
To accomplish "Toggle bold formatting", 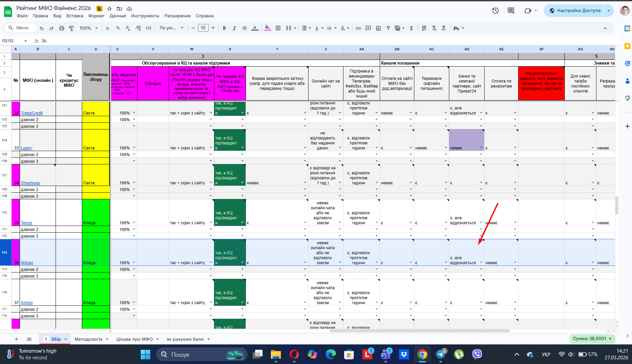I will (x=224, y=28).
